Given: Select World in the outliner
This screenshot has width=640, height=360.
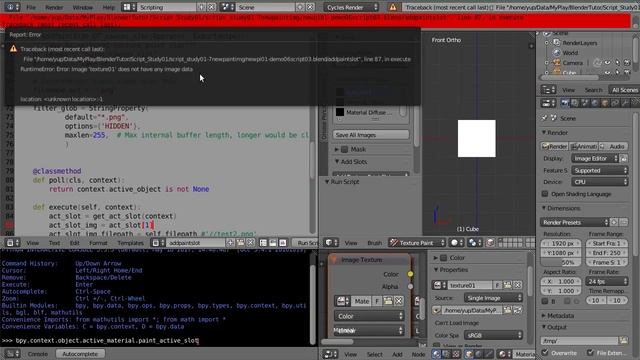Looking at the screenshot, I should click(570, 53).
